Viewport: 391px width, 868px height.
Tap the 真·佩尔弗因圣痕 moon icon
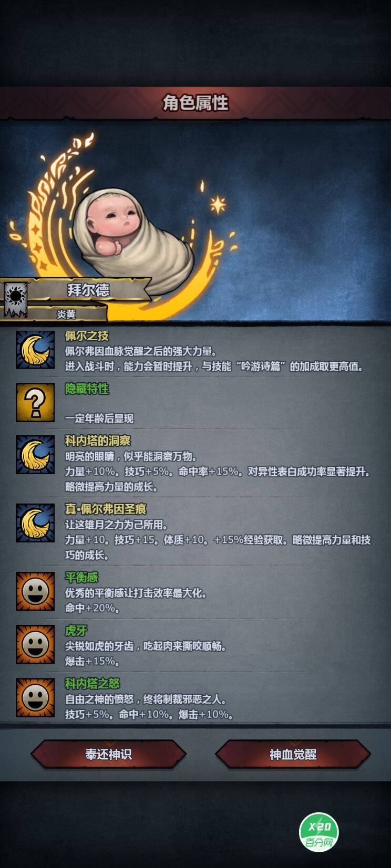coord(35,523)
